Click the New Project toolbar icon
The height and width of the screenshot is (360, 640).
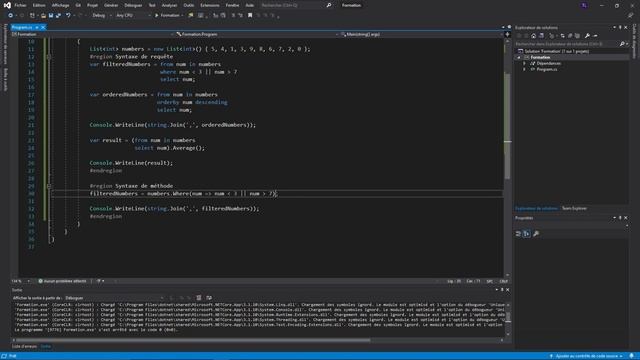32,16
